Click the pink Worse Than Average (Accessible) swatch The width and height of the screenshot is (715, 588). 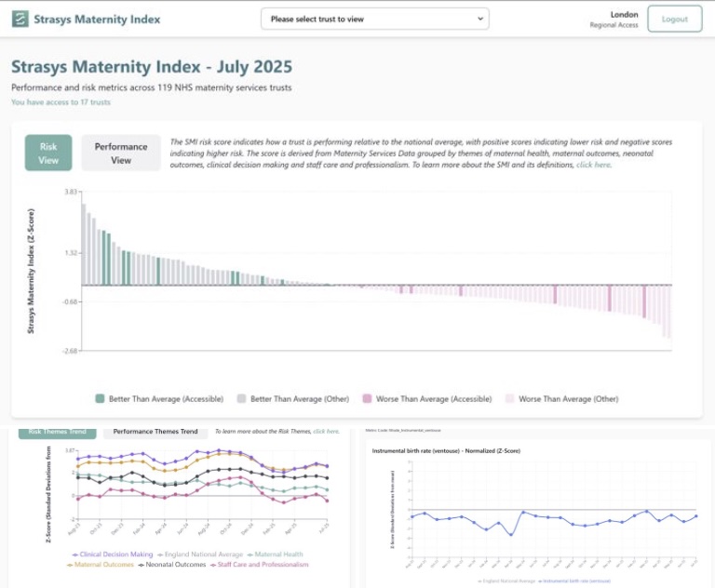click(x=367, y=399)
